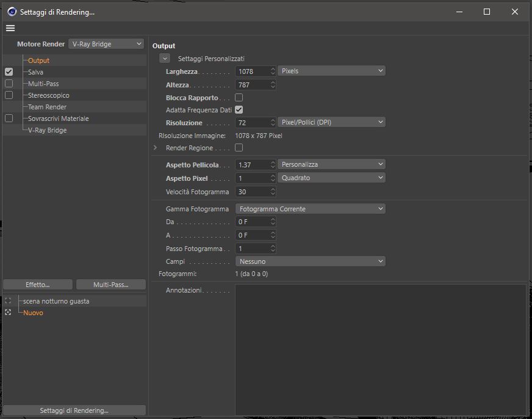Screen dimensions: 532x419
Task: Open the hamburger menu icon
Action: (10, 28)
